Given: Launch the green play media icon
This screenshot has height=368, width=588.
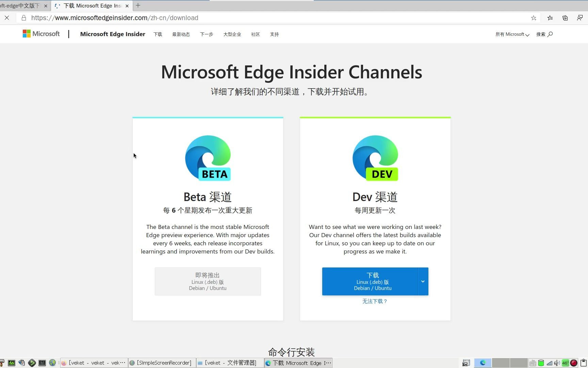Looking at the screenshot, I should (32, 363).
